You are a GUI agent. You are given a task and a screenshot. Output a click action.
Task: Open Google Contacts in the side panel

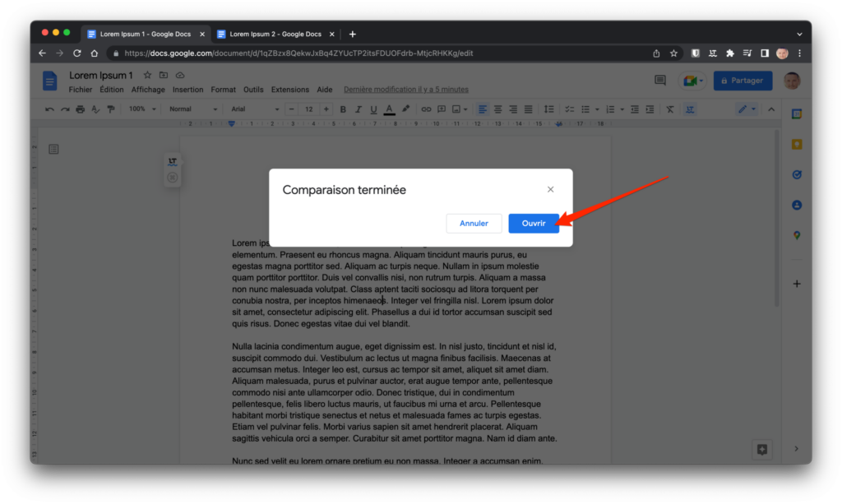point(797,205)
